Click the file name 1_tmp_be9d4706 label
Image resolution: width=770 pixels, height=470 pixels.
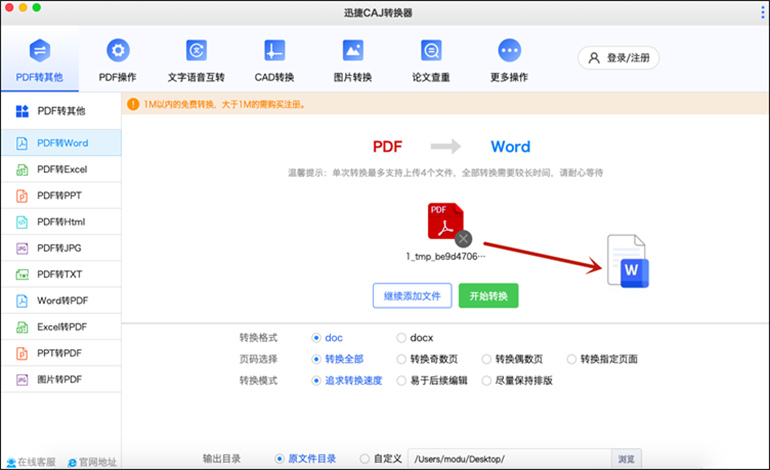pyautogui.click(x=445, y=256)
